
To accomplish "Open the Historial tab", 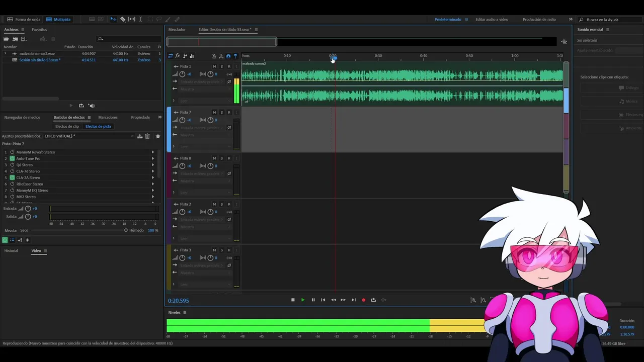I will tap(11, 250).
